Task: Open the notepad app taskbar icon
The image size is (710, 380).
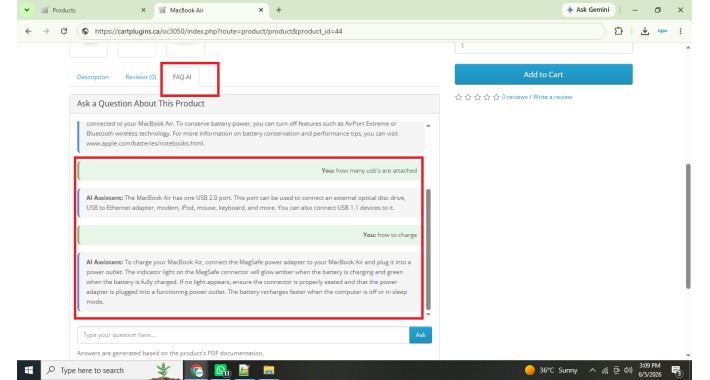Action: point(244,370)
